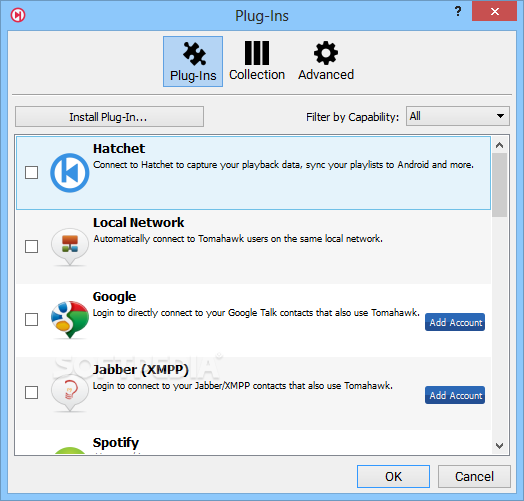Viewport: 524px width, 501px height.
Task: Click the Google Talk icon
Action: pos(70,320)
